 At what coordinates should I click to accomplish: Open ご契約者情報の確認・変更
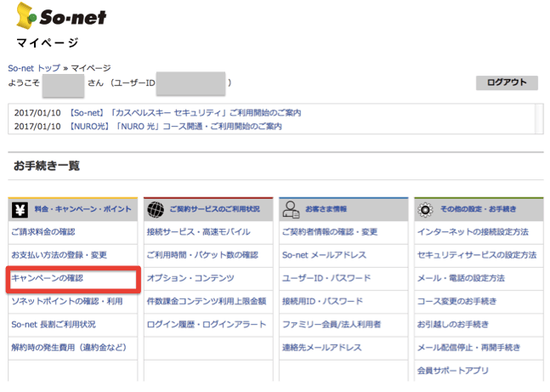click(330, 232)
